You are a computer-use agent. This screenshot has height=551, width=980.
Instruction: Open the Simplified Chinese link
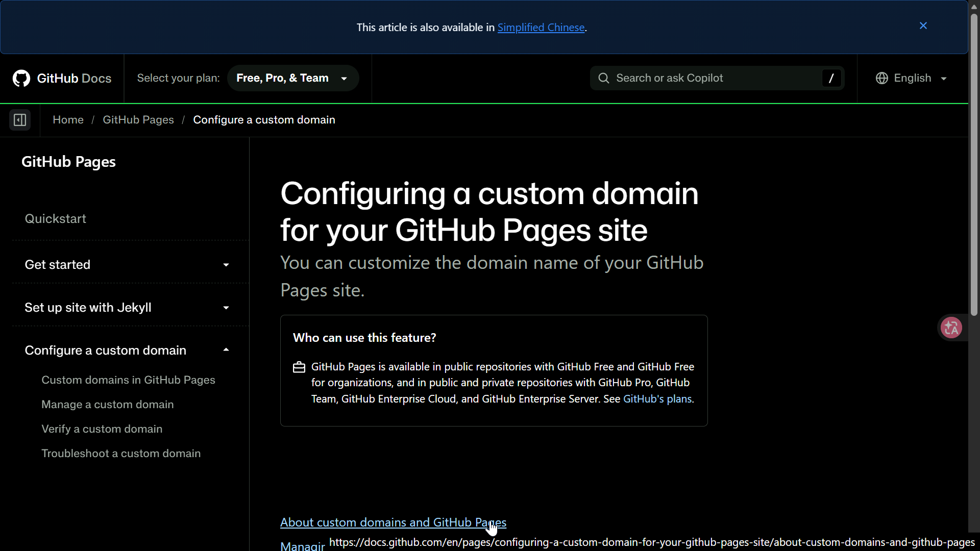click(x=541, y=28)
